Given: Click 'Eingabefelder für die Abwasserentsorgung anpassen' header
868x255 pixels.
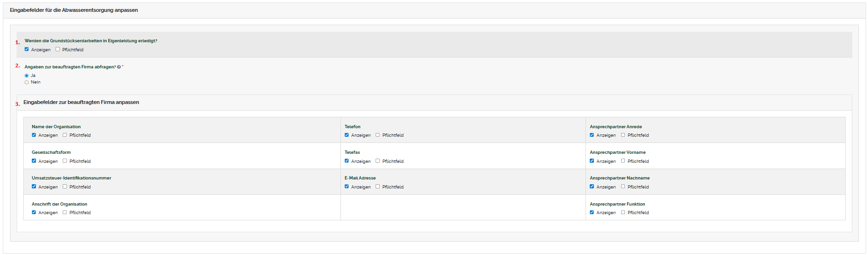Looking at the screenshot, I should pos(74,10).
